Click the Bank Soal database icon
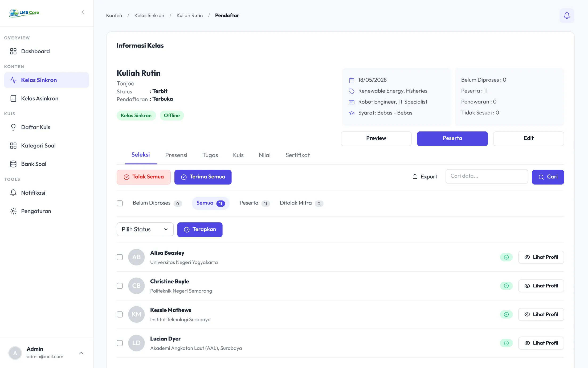 (13, 164)
